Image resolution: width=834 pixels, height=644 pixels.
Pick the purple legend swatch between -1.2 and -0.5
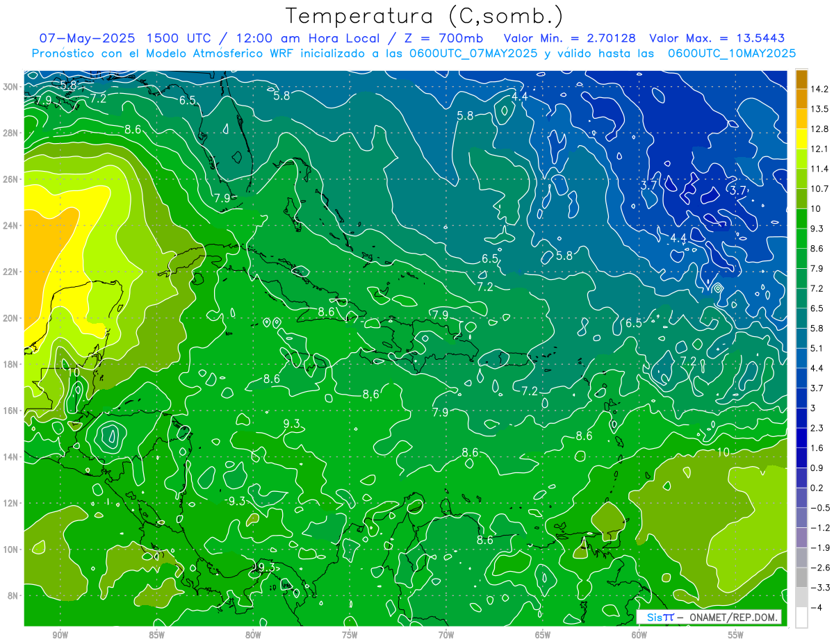coord(801,518)
